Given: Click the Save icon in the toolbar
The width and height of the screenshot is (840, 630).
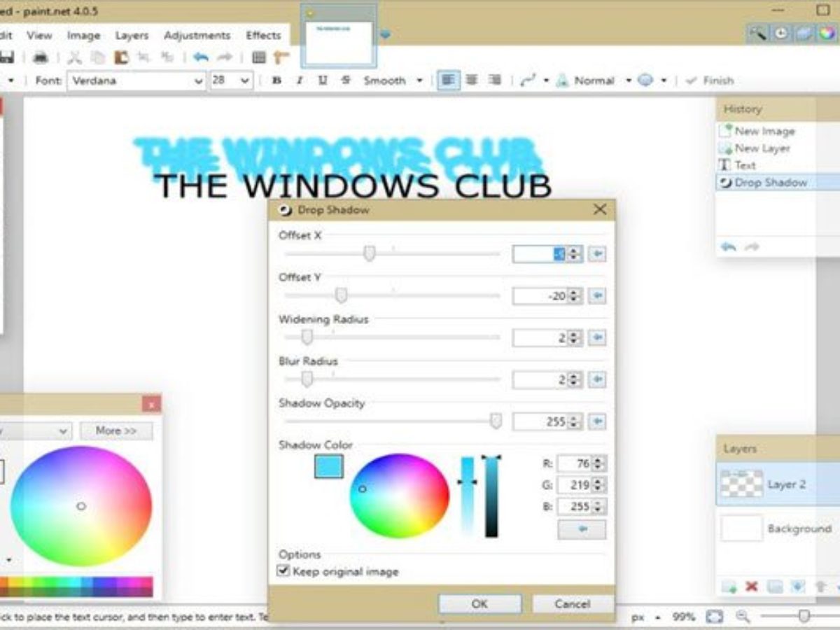Looking at the screenshot, I should click(6, 57).
